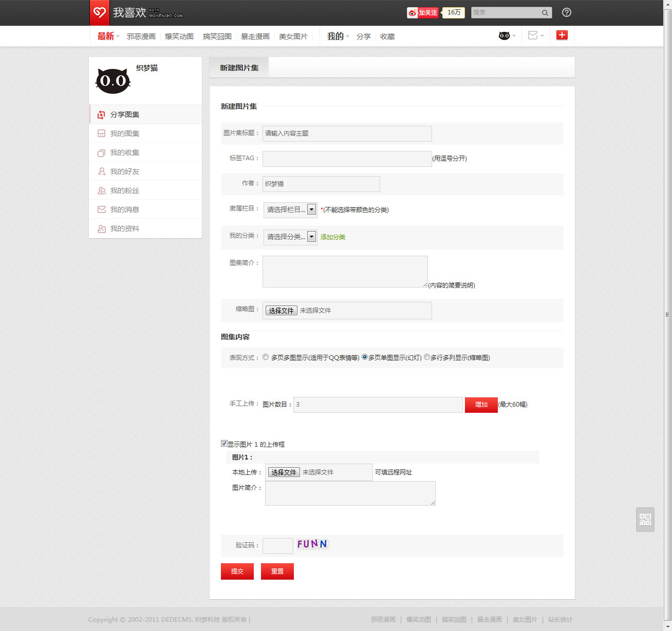Open the floating QR code icon
This screenshot has height=631, width=672.
coord(645,519)
